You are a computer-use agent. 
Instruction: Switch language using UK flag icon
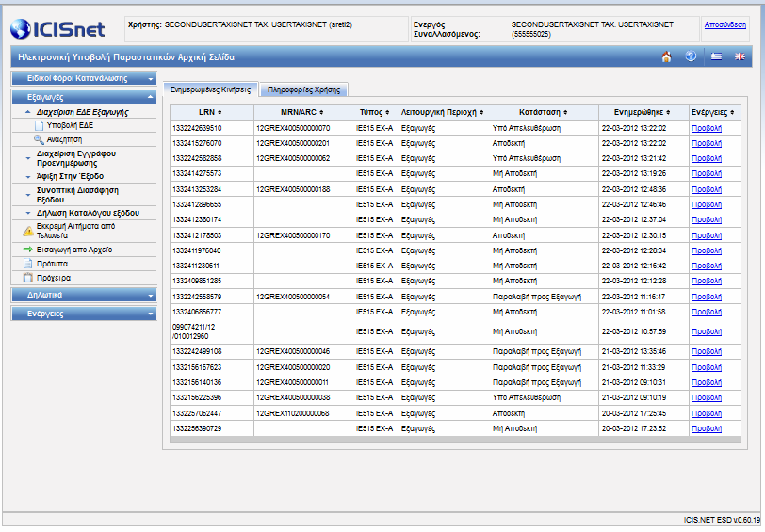pyautogui.click(x=741, y=56)
